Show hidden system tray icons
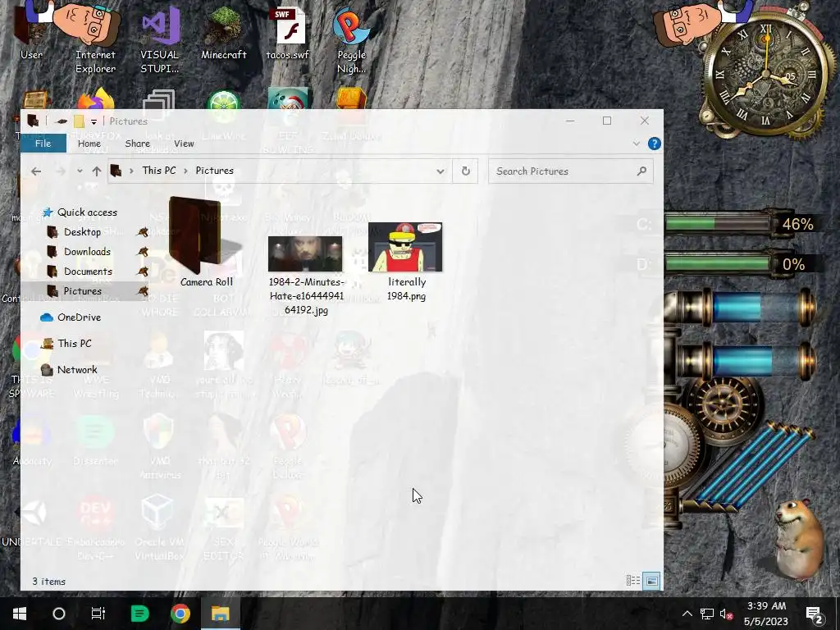Screen dimensions: 840x630 point(687,614)
